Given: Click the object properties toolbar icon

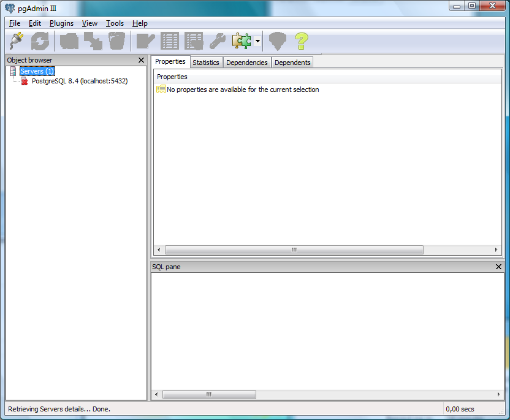Looking at the screenshot, I should click(69, 41).
